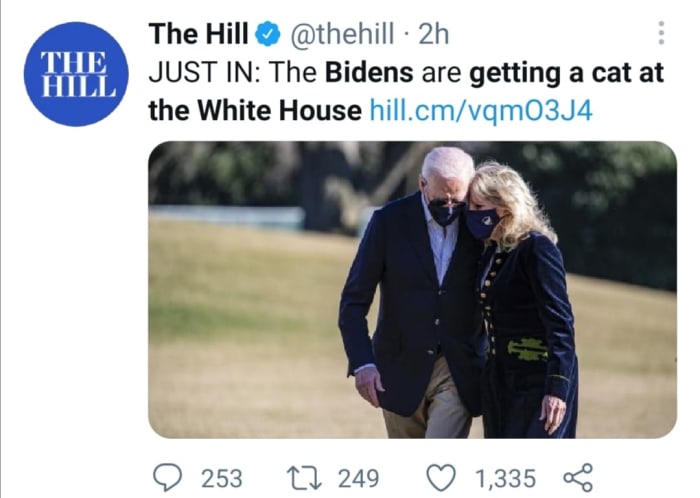The image size is (700, 498).
Task: Open the hill.cm/vqmO3J4 link
Action: click(x=481, y=110)
